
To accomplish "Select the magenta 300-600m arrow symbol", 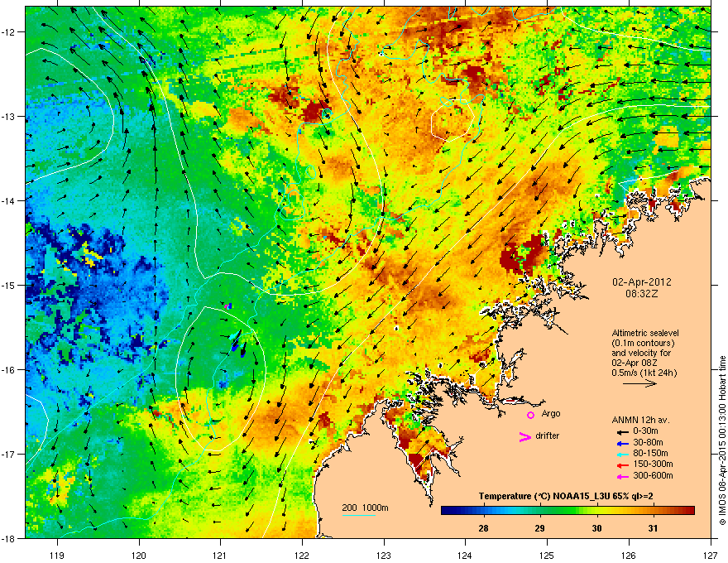I will coord(621,476).
